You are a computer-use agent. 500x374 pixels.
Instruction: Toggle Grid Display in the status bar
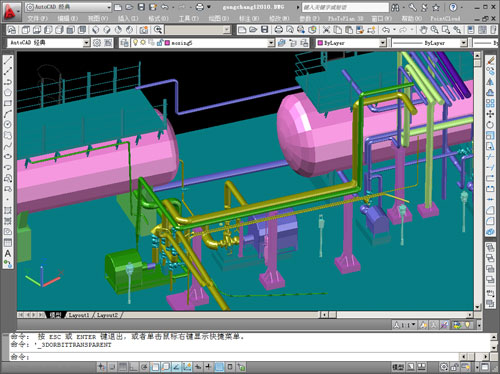pyautogui.click(x=123, y=367)
